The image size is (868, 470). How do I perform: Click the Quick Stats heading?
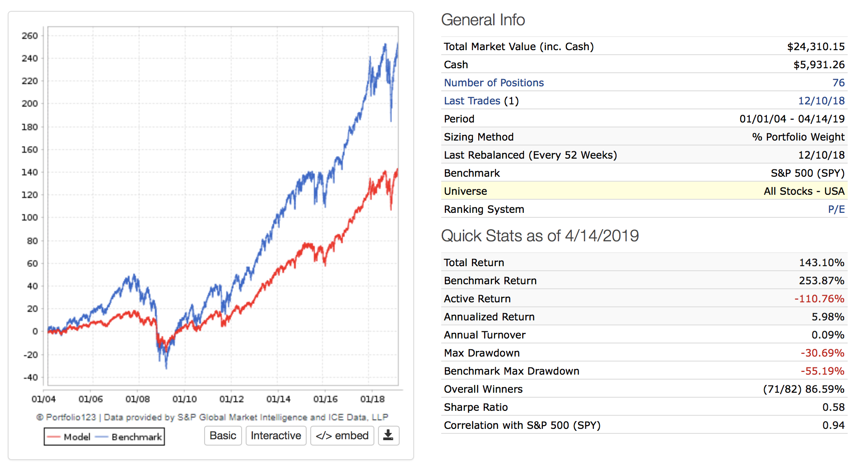(x=540, y=236)
